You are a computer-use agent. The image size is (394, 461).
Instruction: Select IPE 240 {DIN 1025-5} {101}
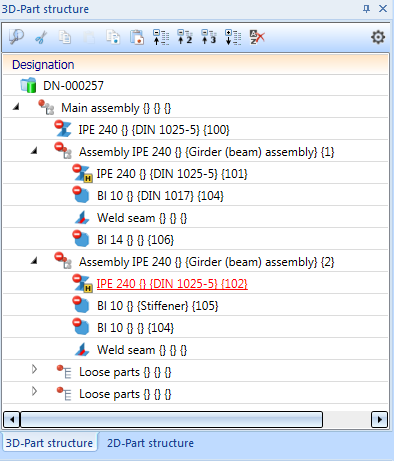coord(172,174)
